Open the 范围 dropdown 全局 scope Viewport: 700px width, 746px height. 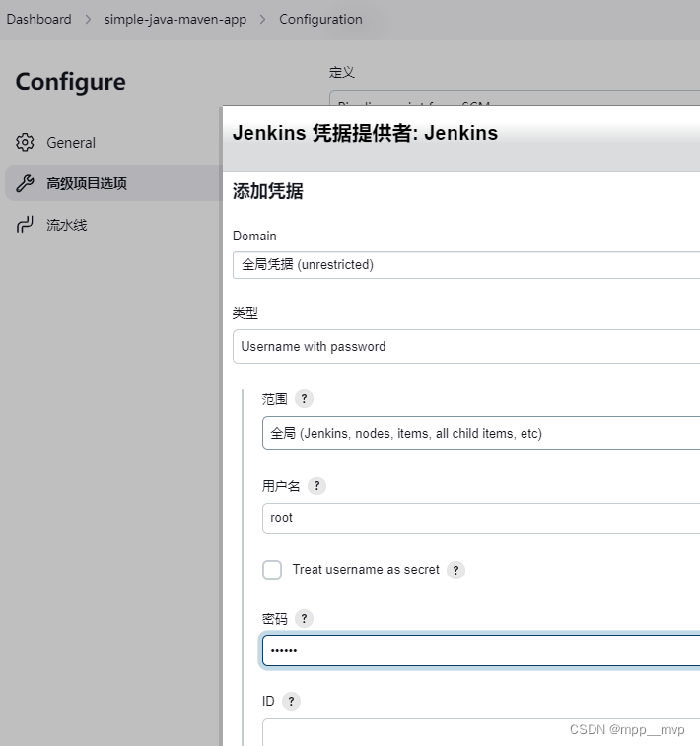coord(481,433)
